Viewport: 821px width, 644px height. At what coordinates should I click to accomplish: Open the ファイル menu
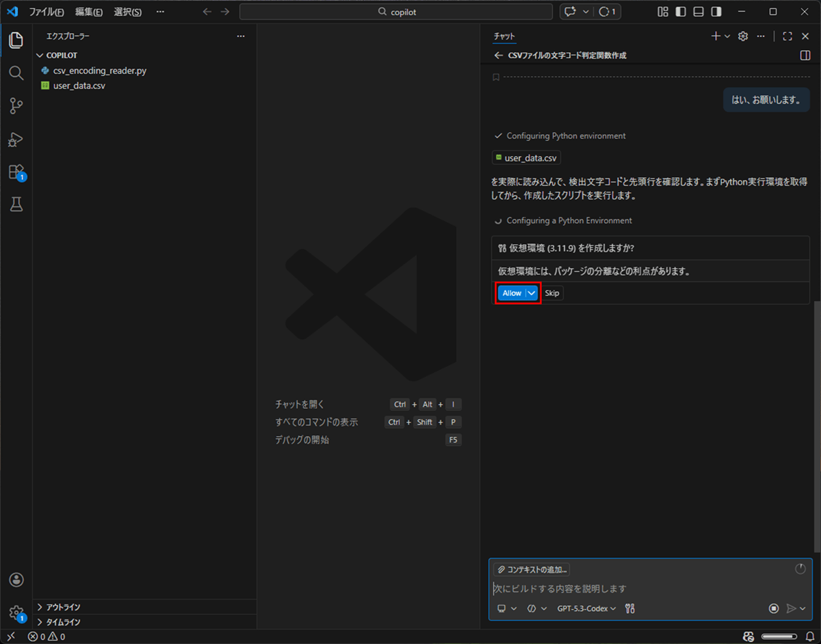47,12
